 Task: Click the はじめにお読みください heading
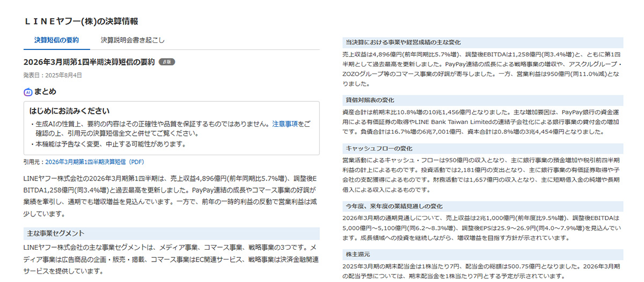coord(70,111)
